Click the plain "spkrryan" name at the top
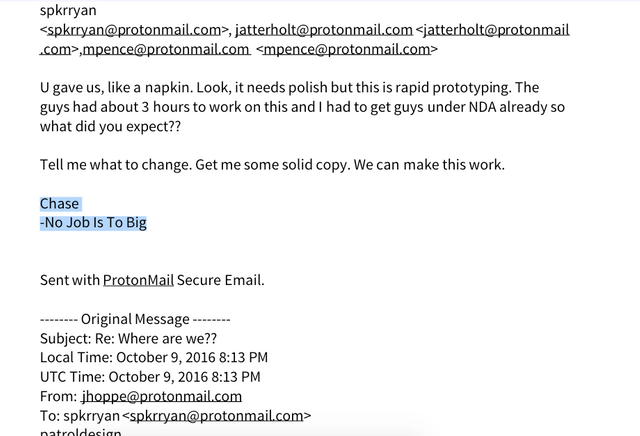The width and height of the screenshot is (640, 436). 68,11
